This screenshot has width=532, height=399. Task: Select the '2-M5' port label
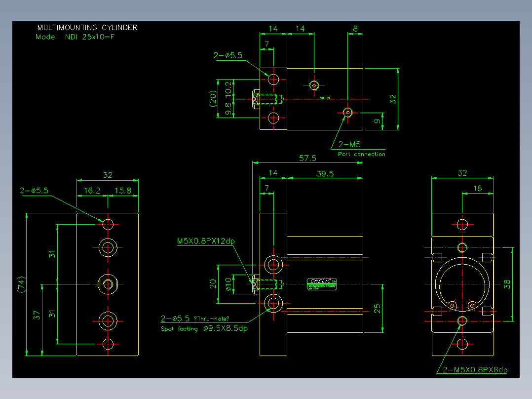tap(349, 145)
